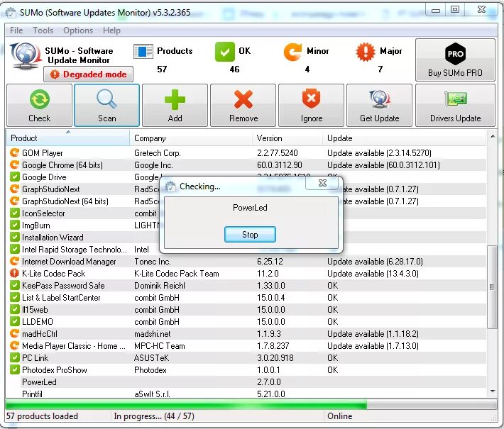Sort by the Product column header
The width and height of the screenshot is (504, 429).
pyautogui.click(x=68, y=138)
